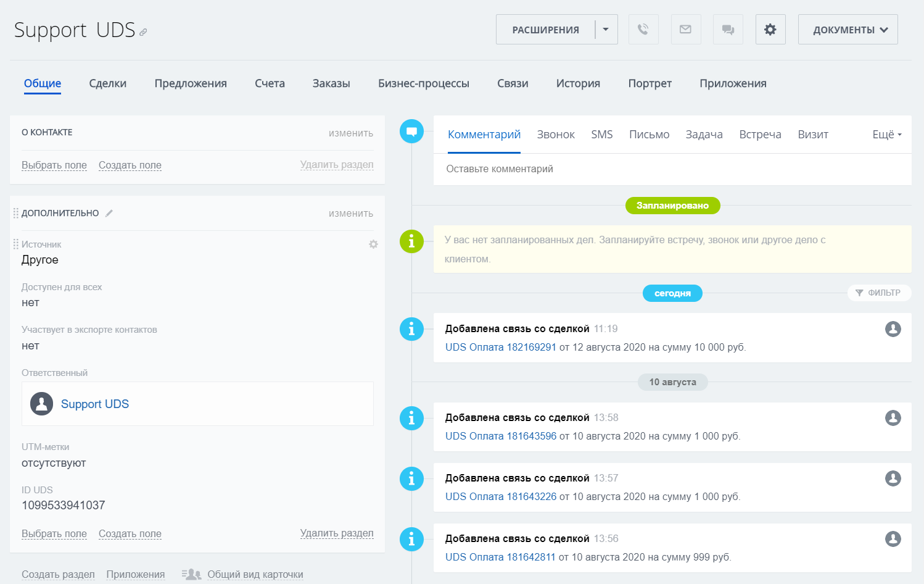
Task: Select the Визит timeline tab
Action: click(813, 134)
